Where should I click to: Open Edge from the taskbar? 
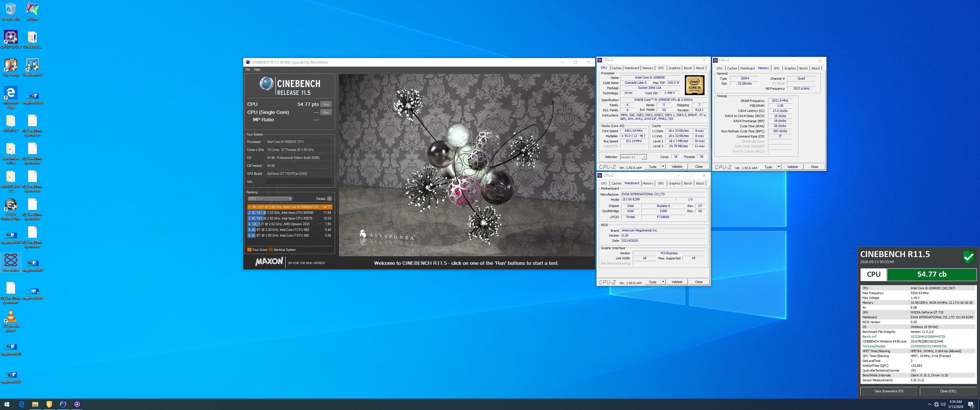pos(21,404)
